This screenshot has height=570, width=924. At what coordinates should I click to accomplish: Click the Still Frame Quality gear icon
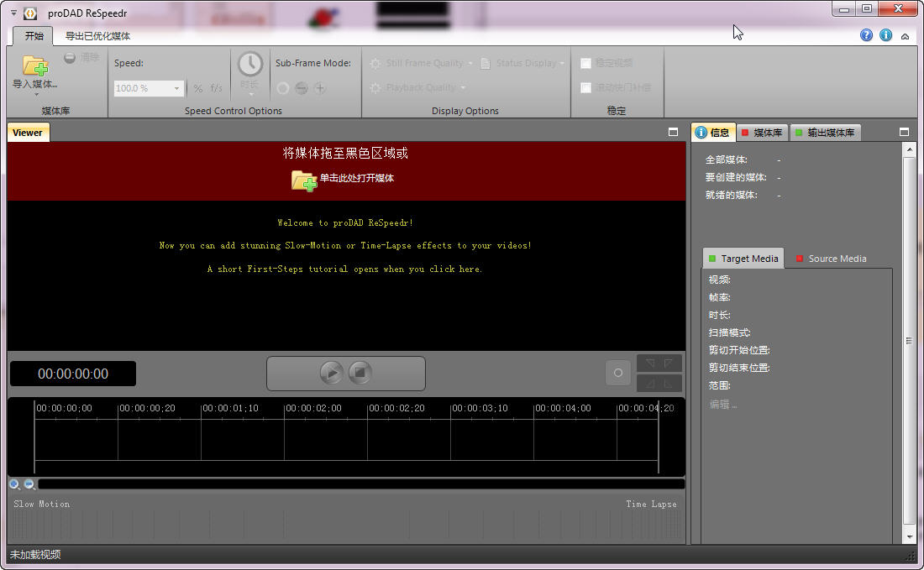click(375, 63)
